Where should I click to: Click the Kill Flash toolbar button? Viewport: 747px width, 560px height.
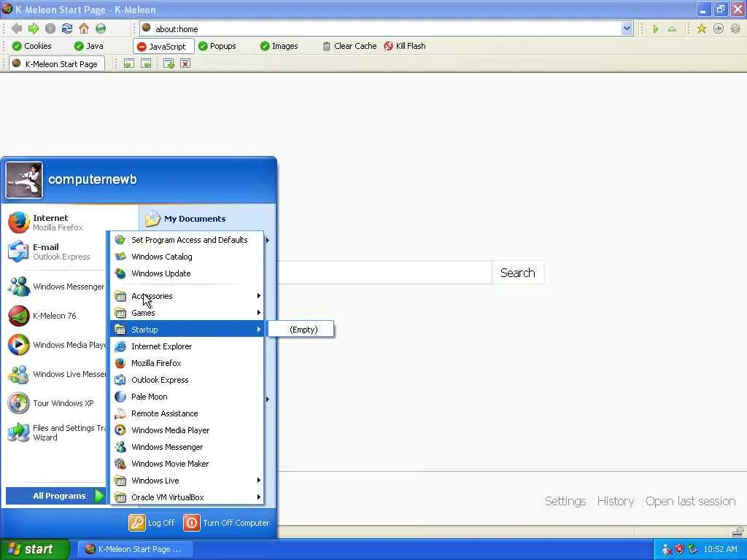pos(405,46)
